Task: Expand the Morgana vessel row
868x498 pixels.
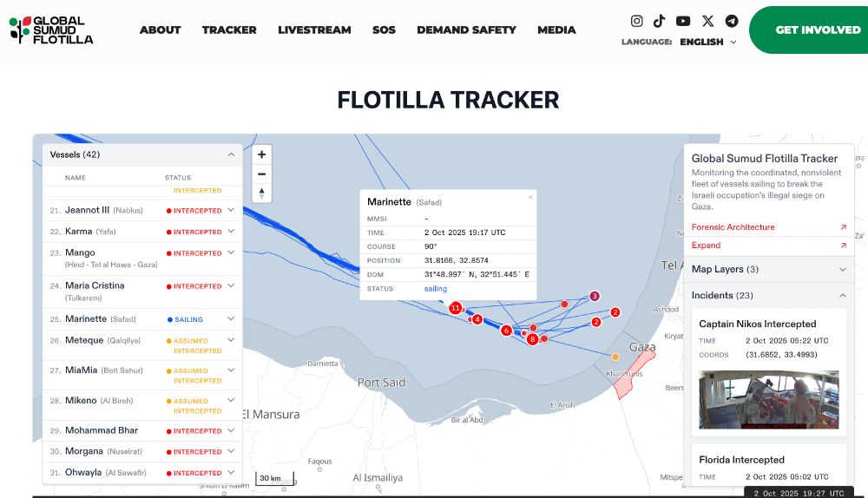Action: [232, 451]
